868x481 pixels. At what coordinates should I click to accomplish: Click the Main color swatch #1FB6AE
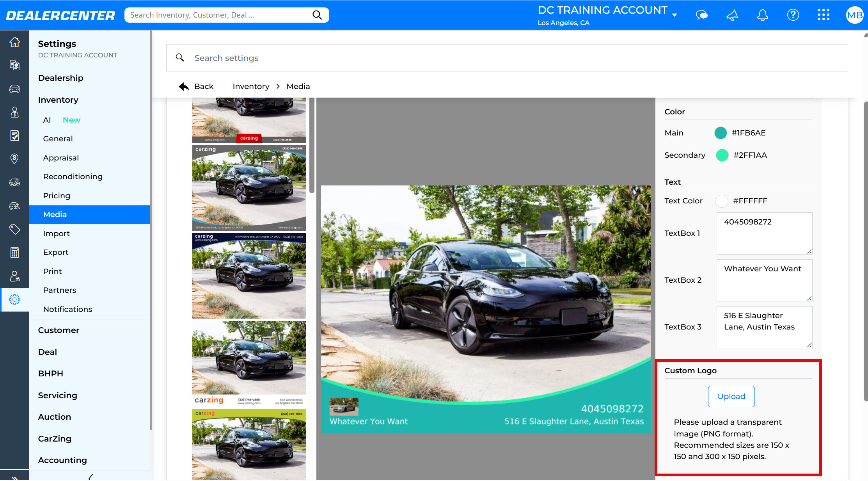point(721,133)
